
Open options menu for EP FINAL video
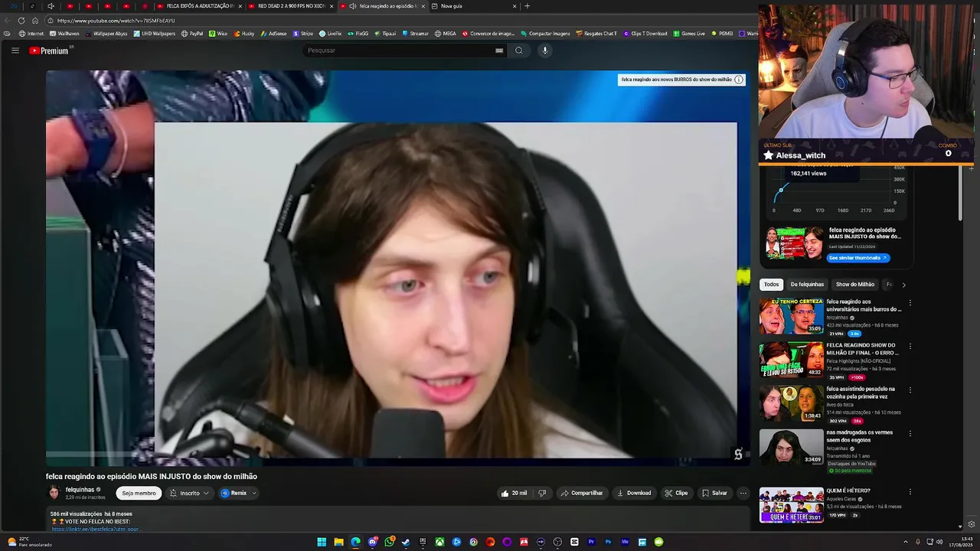pos(910,347)
